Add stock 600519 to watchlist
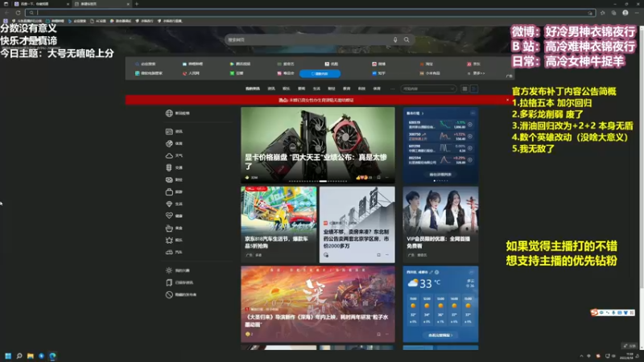 point(470,125)
